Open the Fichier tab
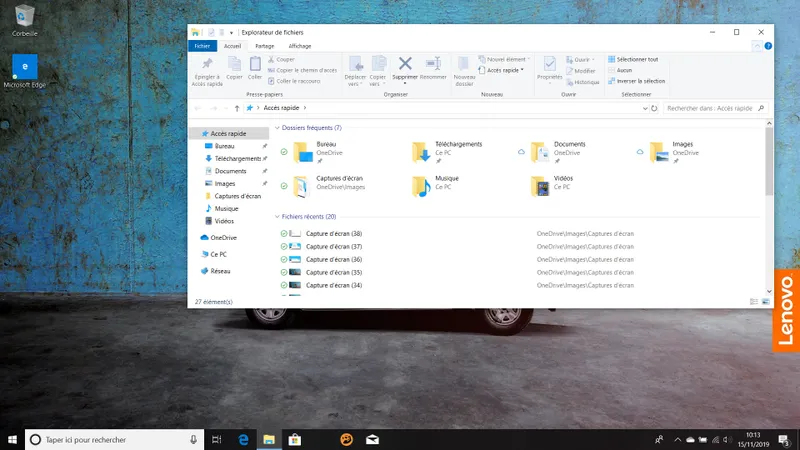Image resolution: width=800 pixels, height=450 pixels. [x=202, y=46]
